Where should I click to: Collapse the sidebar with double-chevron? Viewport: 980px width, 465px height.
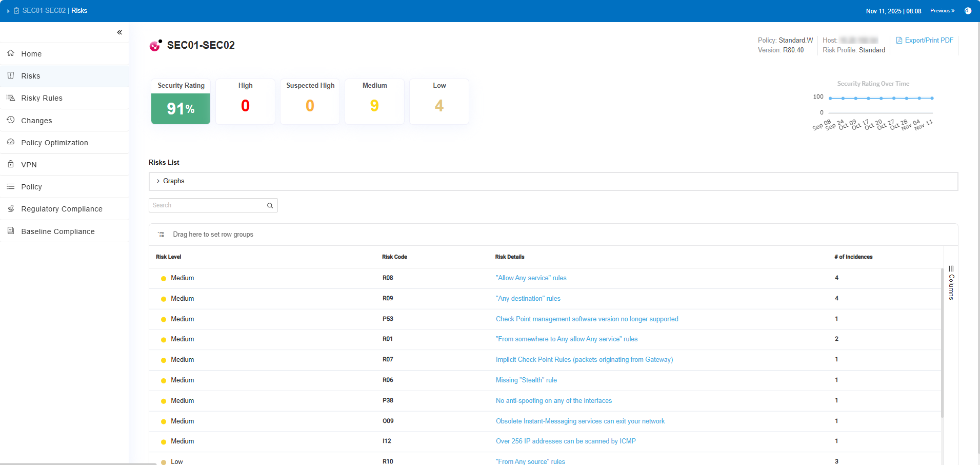(119, 32)
